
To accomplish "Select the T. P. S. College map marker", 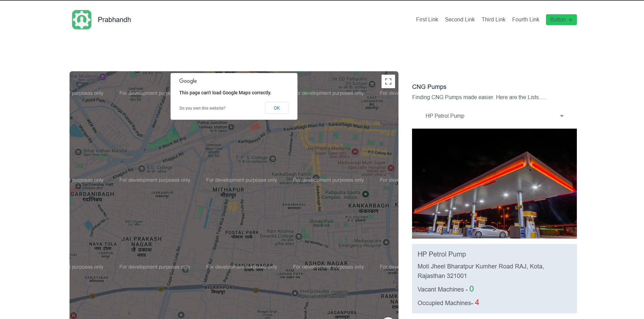I will 273,158.
